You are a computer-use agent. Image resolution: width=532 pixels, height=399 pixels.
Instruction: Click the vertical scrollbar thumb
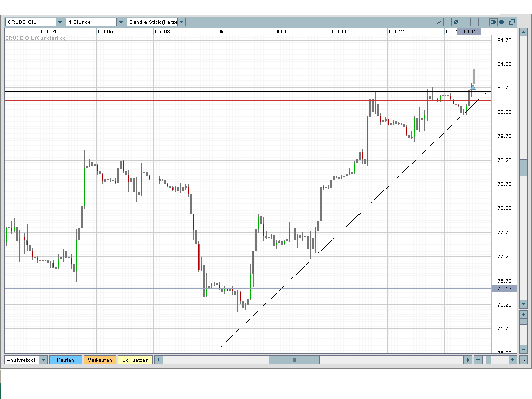[x=523, y=168]
